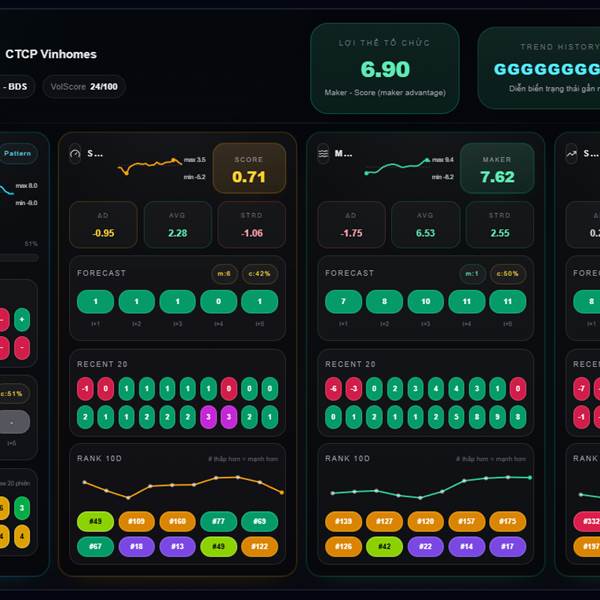Click the red -6 chip in Maker Recent 20
This screenshot has height=600, width=600.
[x=333, y=389]
